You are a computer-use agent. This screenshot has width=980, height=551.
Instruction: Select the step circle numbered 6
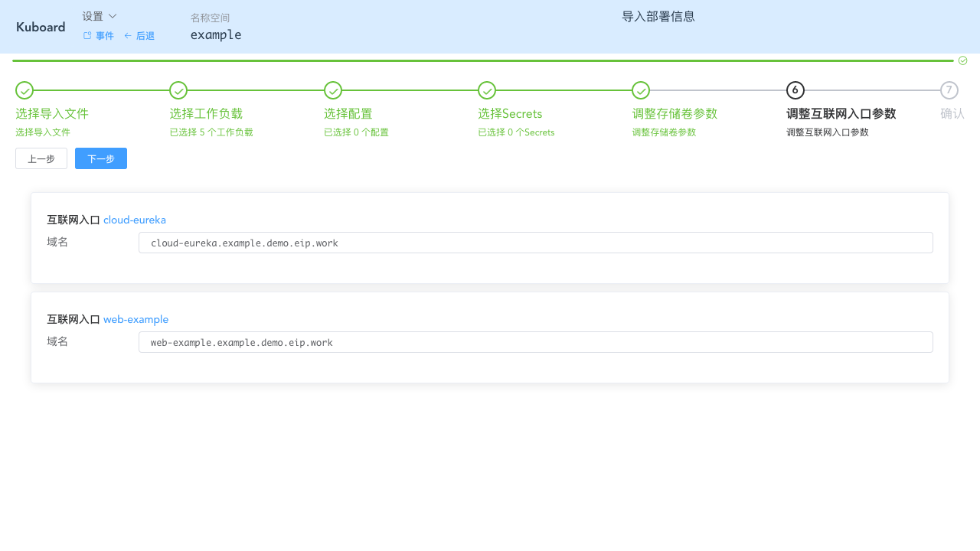(x=795, y=90)
